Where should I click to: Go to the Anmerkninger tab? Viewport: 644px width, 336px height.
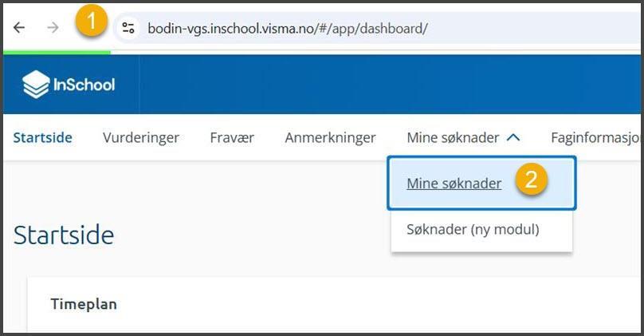330,137
